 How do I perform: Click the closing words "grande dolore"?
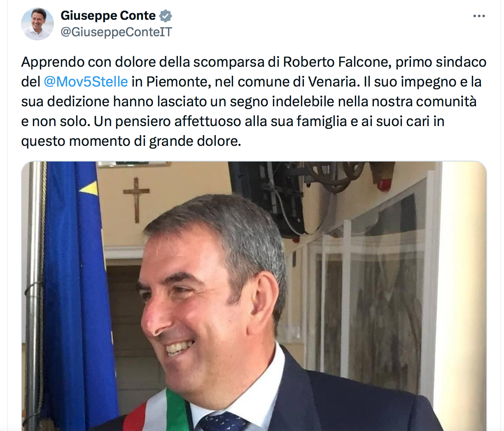tap(195, 141)
